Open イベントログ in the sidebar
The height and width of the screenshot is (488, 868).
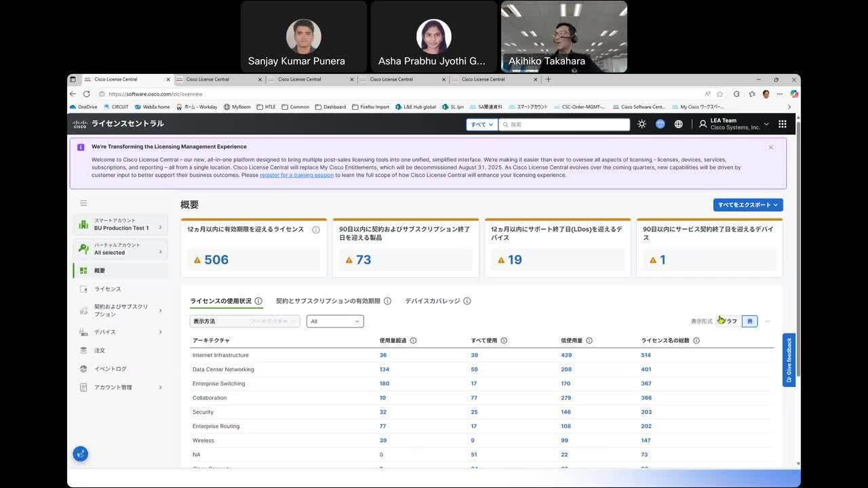coord(110,369)
